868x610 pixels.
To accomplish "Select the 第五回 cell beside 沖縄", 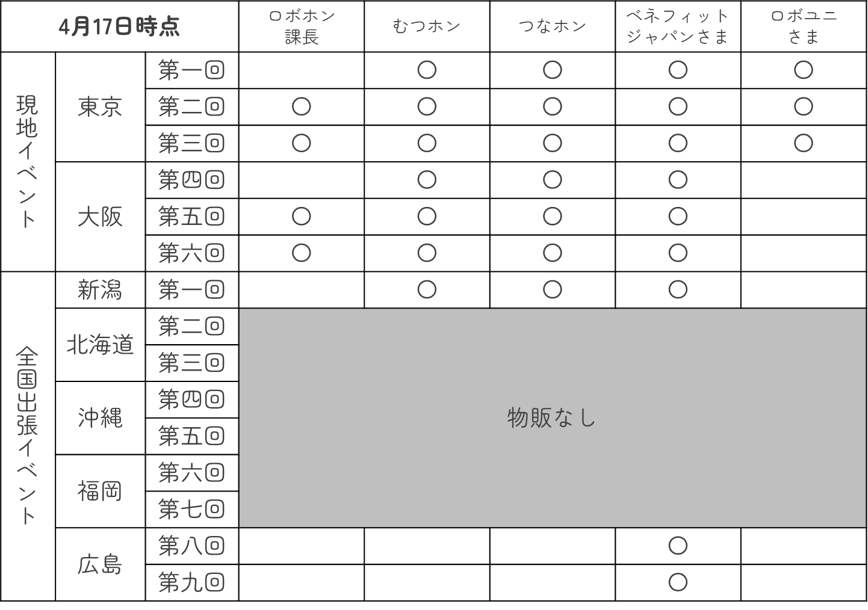I will pos(191,436).
